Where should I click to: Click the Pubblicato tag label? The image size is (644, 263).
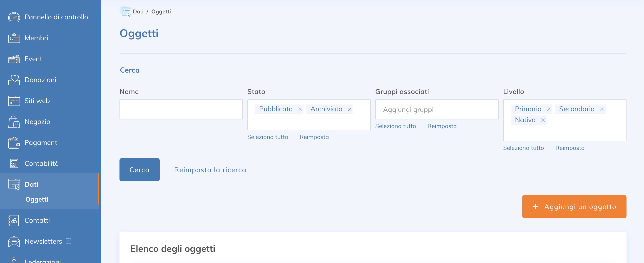tap(276, 109)
